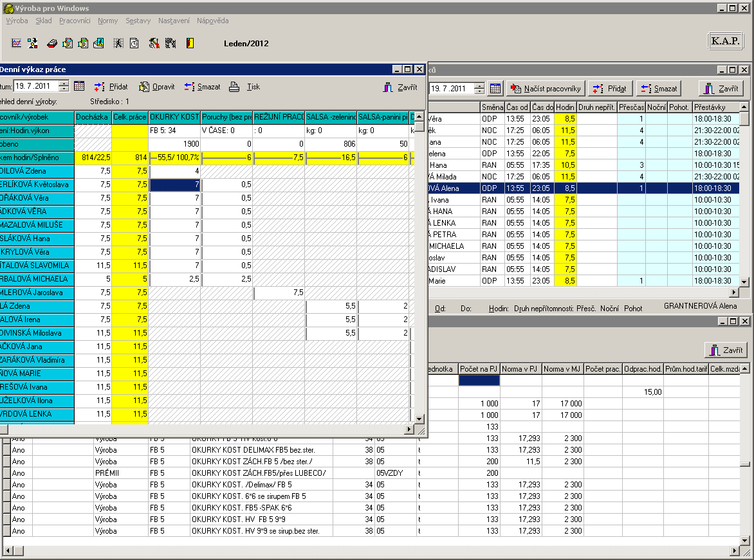Select the PRÉMII row in the norms list
The width and height of the screenshot is (754, 560).
click(x=371, y=473)
